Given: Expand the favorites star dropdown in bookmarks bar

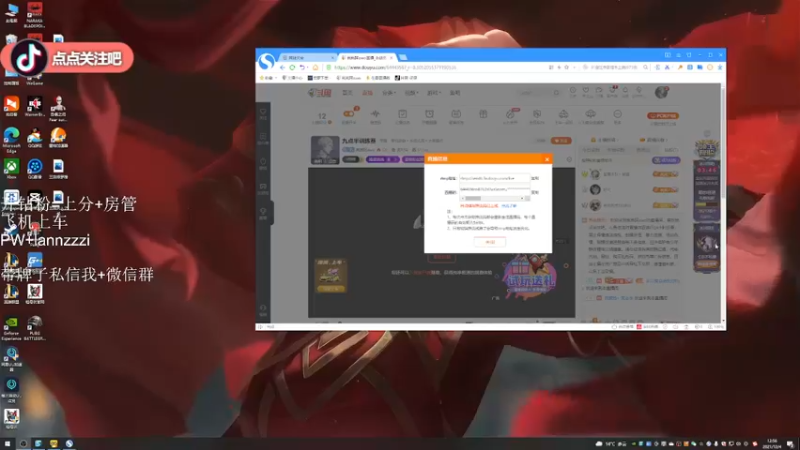Looking at the screenshot, I should (x=267, y=78).
